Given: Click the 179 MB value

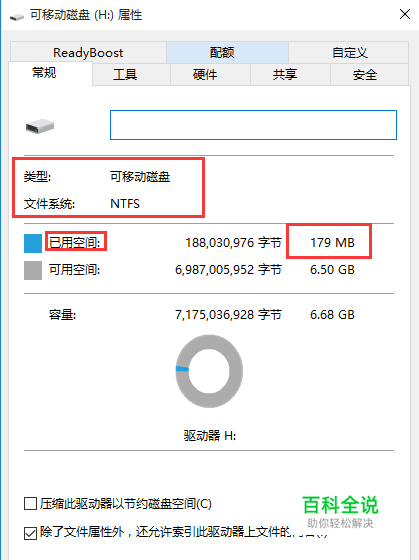Looking at the screenshot, I should pos(332,243).
